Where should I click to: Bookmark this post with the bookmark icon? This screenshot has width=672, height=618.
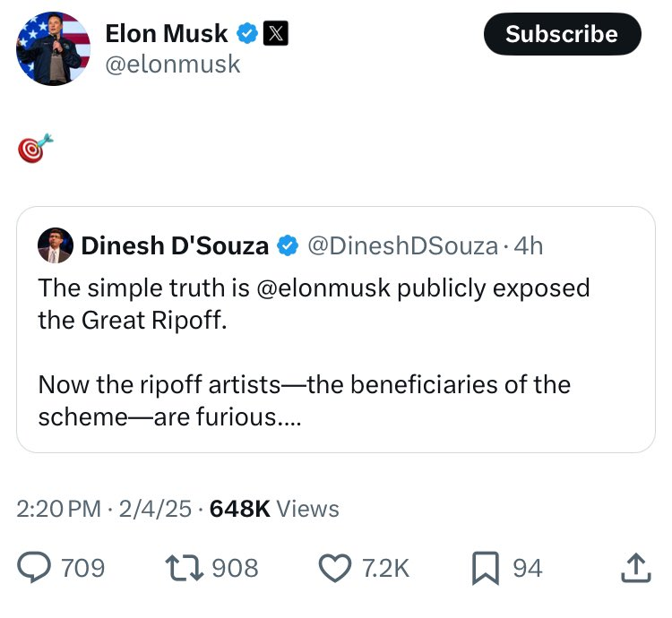point(487,567)
